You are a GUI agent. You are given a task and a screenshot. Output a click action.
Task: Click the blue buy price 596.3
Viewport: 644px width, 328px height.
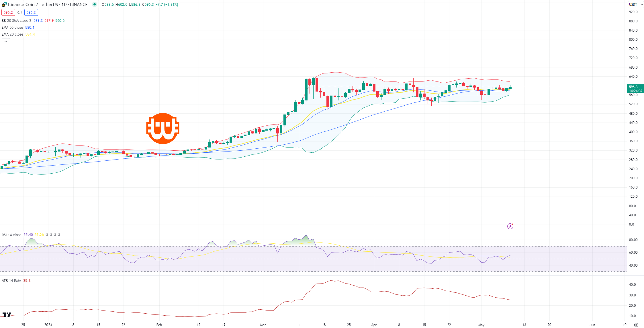click(x=31, y=12)
